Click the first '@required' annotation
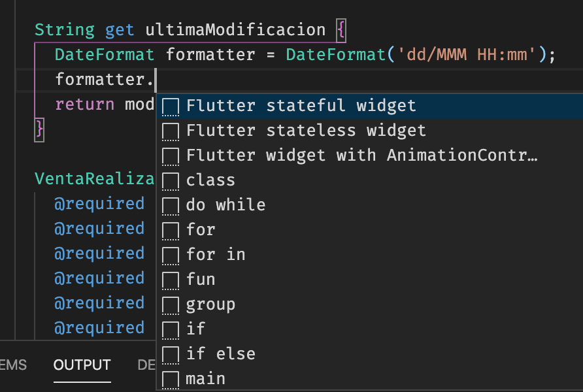The width and height of the screenshot is (583, 392). coord(99,203)
